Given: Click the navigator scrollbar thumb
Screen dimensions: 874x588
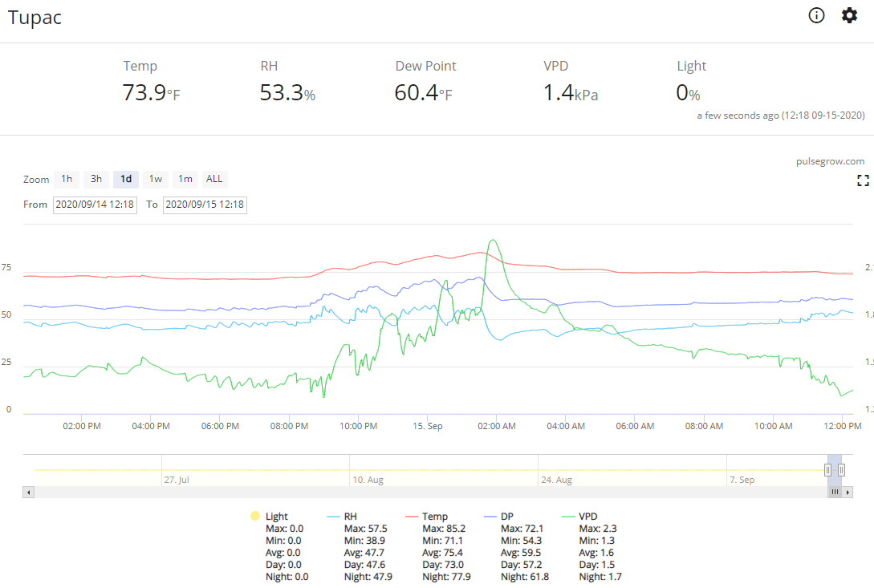Looking at the screenshot, I should [x=835, y=492].
